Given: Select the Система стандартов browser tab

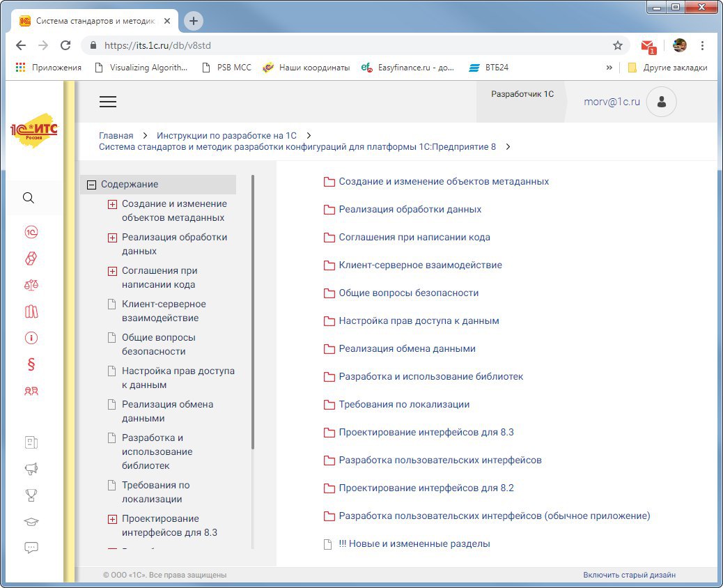Looking at the screenshot, I should pos(95,21).
